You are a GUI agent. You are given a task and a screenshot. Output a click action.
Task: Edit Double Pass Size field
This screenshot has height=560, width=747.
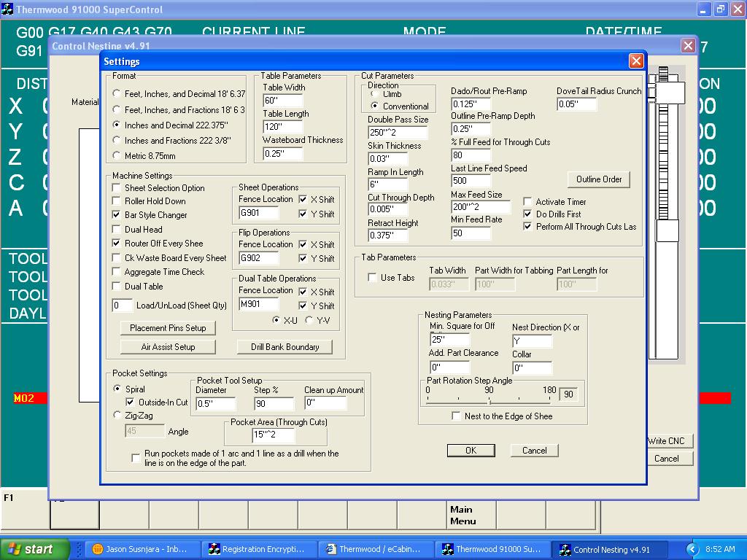(398, 132)
